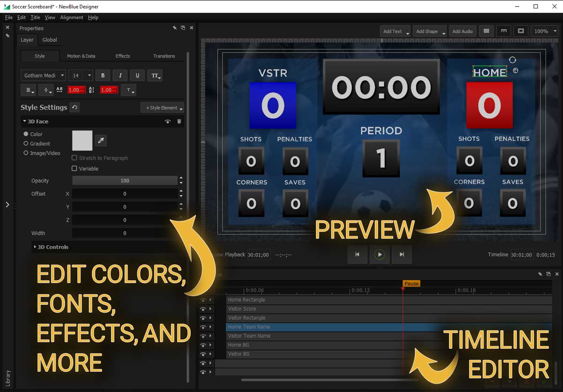The height and width of the screenshot is (392, 563).
Task: Enable the Variable checkbox
Action: coord(75,168)
